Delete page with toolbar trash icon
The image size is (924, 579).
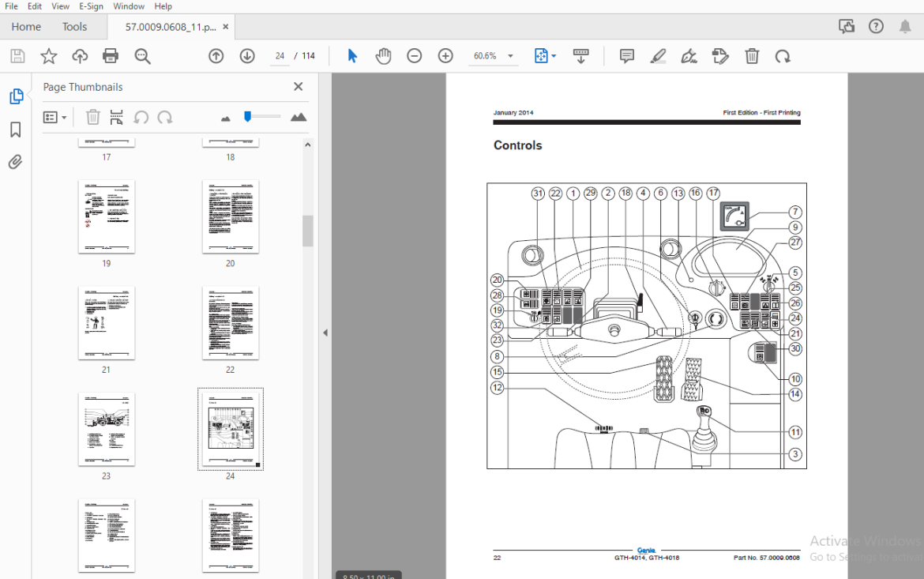click(x=752, y=56)
